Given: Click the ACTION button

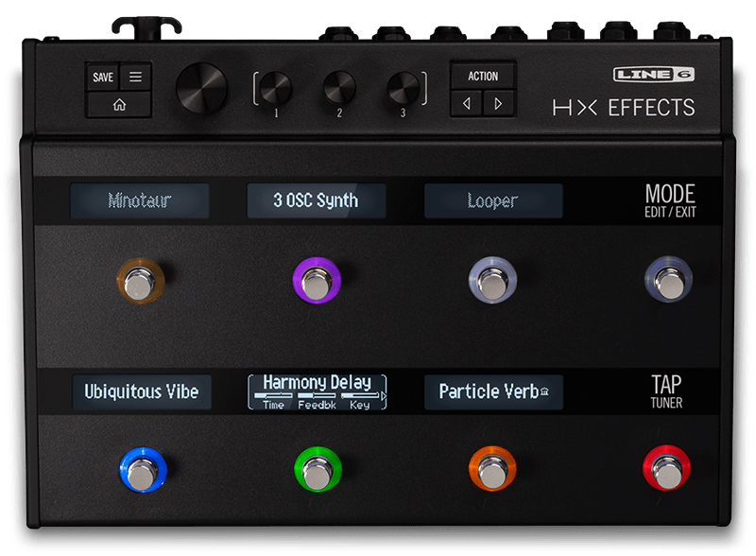Looking at the screenshot, I should click(x=483, y=76).
